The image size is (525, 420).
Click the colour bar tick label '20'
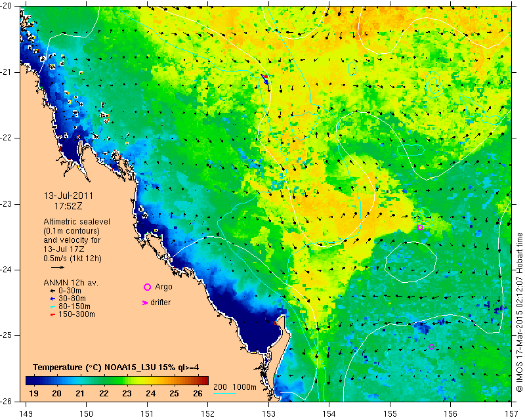click(x=57, y=394)
